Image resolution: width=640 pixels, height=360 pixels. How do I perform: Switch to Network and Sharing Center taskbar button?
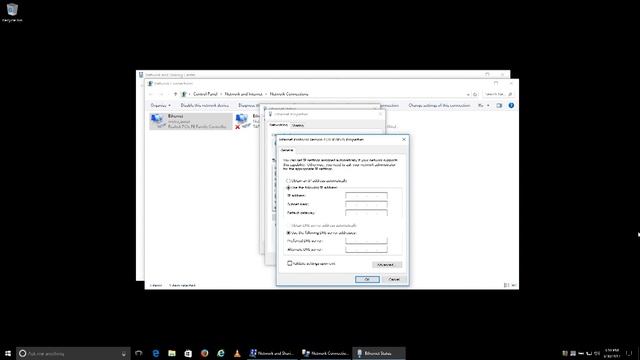(272, 353)
